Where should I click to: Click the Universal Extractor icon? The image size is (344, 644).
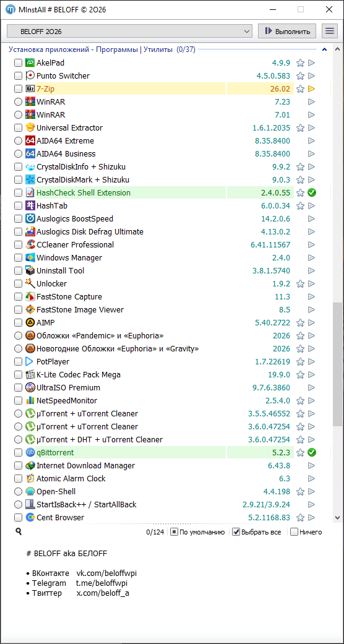(30, 127)
